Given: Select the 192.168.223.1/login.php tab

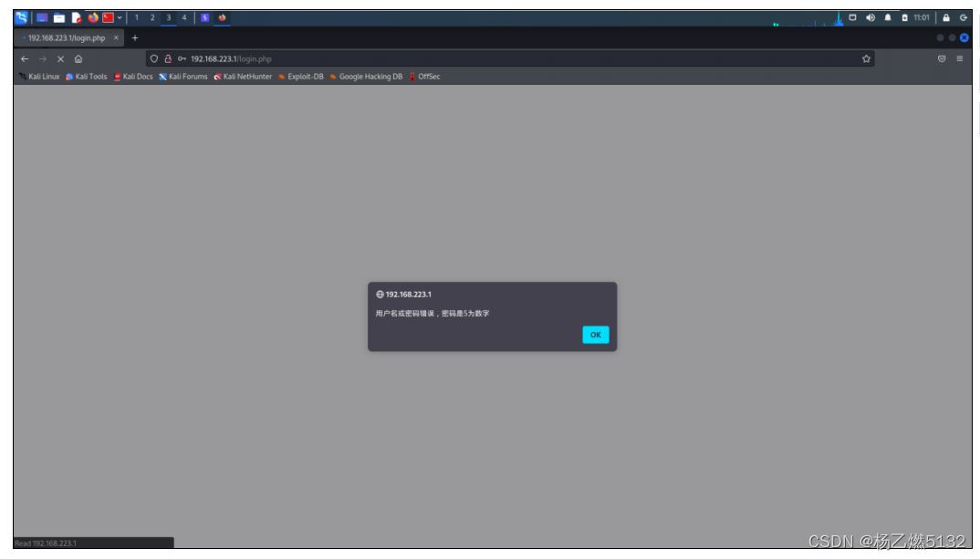Looking at the screenshot, I should click(66, 37).
